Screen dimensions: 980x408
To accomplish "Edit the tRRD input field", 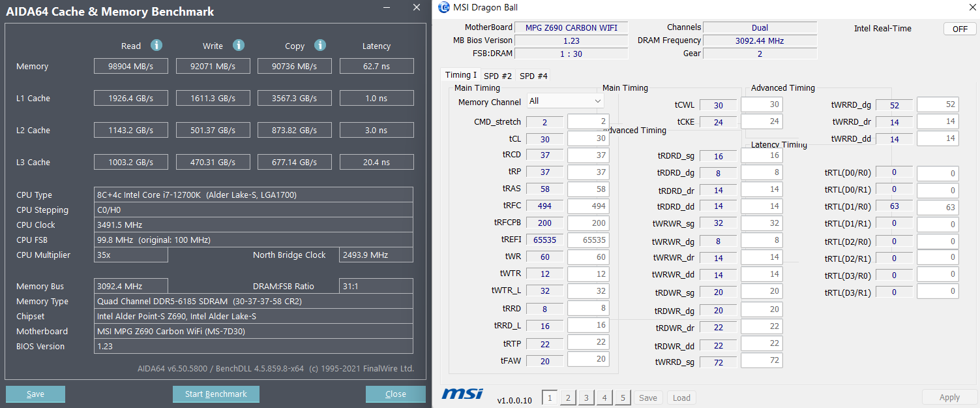I will coord(588,308).
